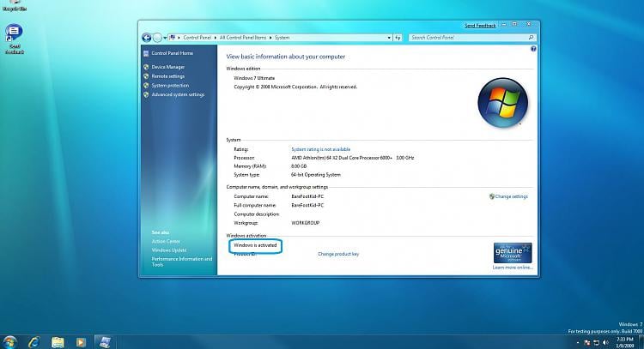Click the 'Windows 7 Ultimate' edition text
This screenshot has height=349, width=644.
pos(254,78)
